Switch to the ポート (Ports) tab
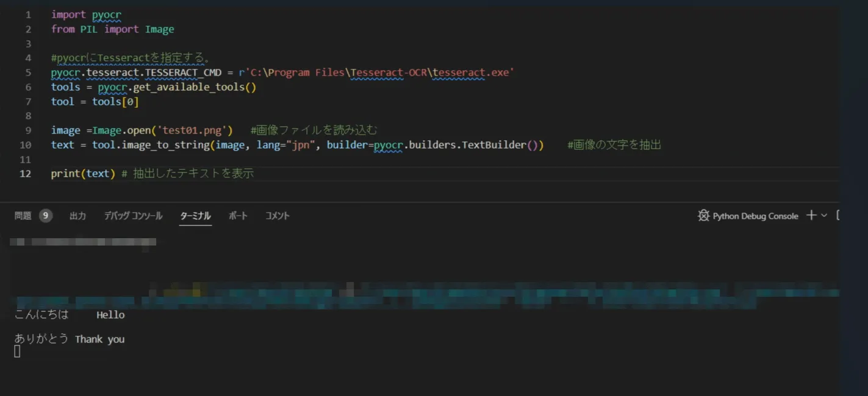Viewport: 868px width, 396px height. pyautogui.click(x=238, y=216)
